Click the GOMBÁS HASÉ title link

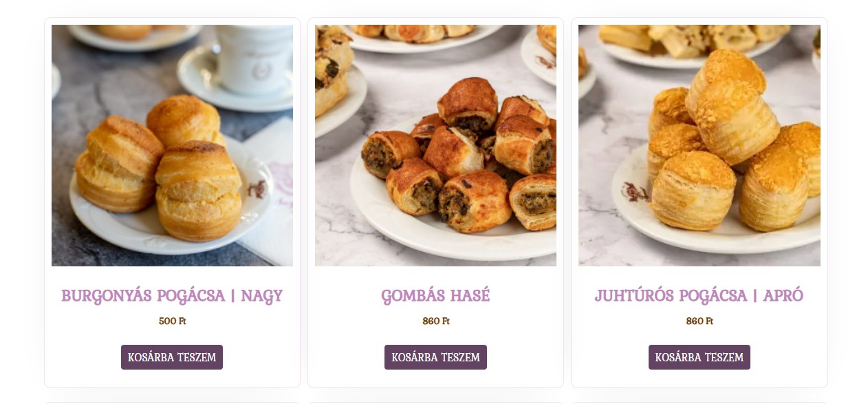(x=435, y=296)
